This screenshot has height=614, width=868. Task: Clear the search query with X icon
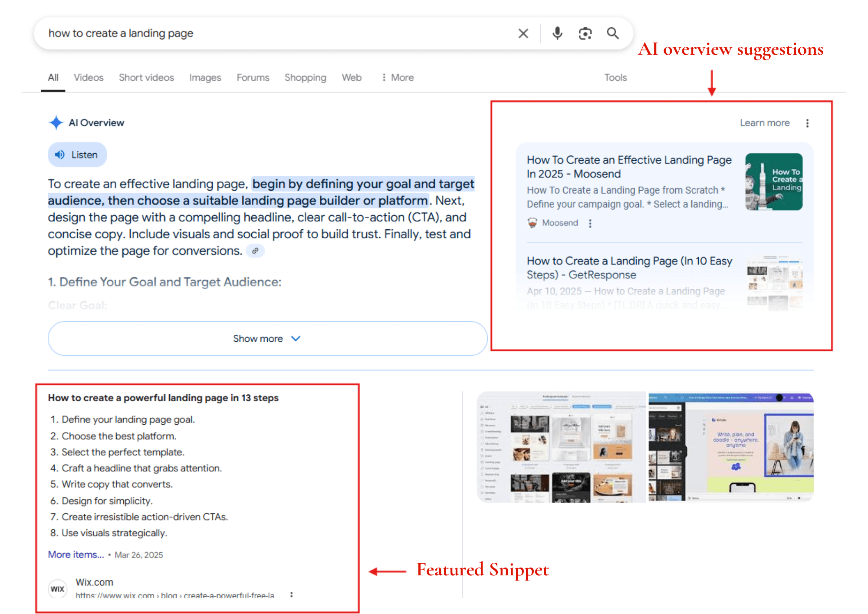pos(523,33)
